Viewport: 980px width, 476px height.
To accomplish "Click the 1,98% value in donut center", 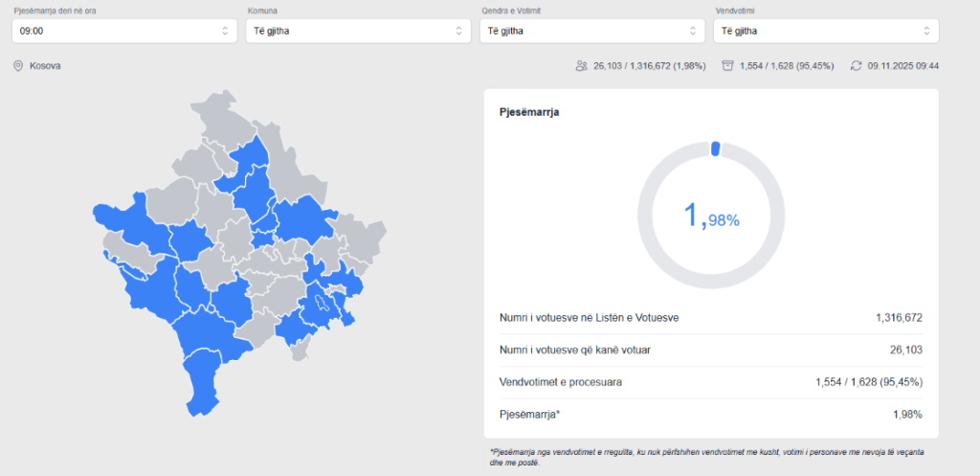I will click(x=711, y=217).
